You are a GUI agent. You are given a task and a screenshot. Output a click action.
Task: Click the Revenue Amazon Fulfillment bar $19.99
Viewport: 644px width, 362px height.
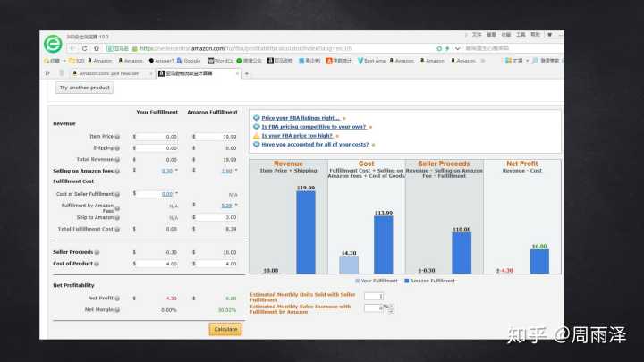pyautogui.click(x=306, y=232)
